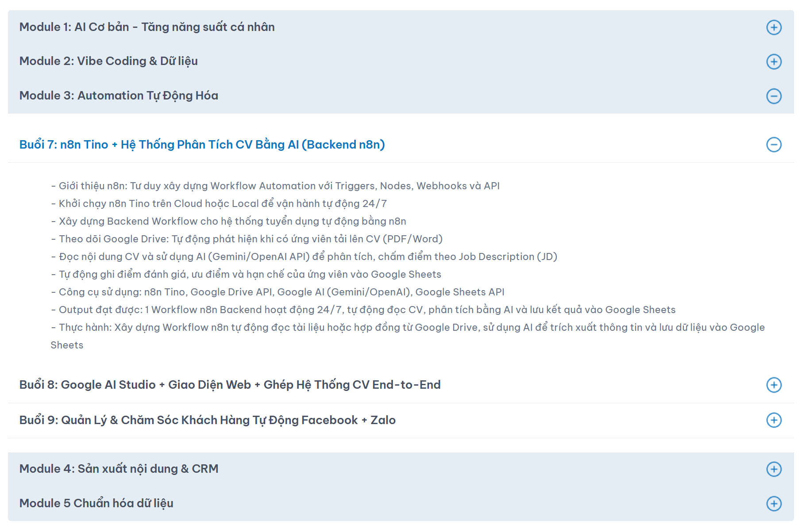Click the plus icon beside Module 2
Screen dimensions: 802x532
pos(774,61)
